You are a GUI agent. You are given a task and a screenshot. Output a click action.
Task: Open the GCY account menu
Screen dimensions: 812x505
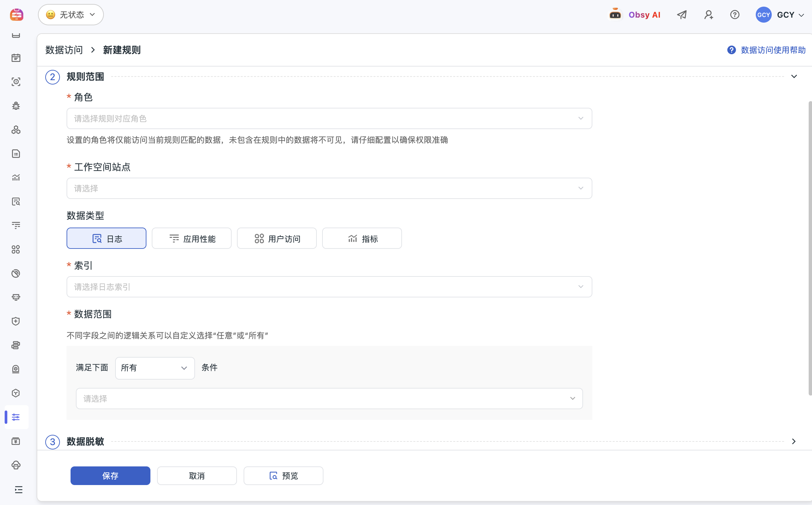780,15
